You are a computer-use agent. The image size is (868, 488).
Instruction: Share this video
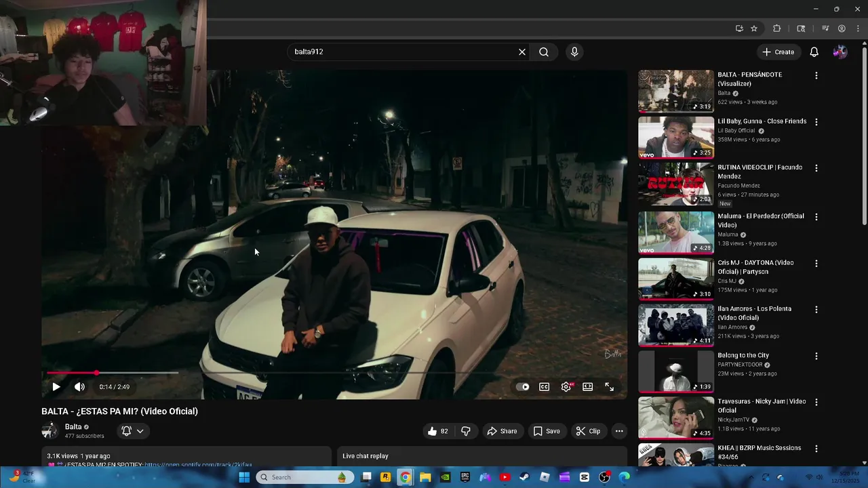pos(502,431)
